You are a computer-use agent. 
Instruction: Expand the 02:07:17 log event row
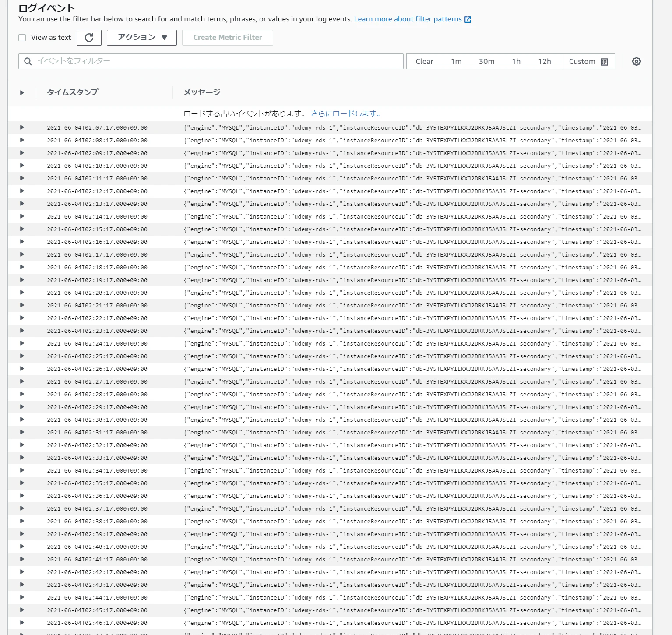tap(22, 127)
